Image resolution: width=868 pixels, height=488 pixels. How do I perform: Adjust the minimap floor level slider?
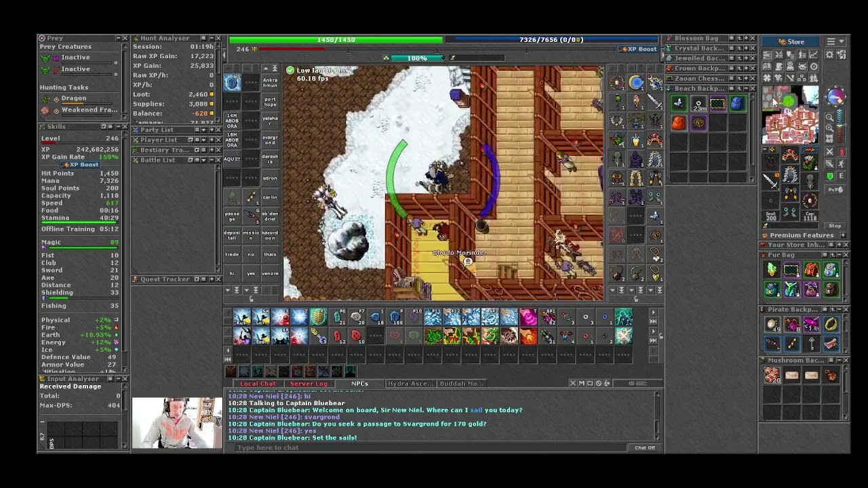(840, 125)
